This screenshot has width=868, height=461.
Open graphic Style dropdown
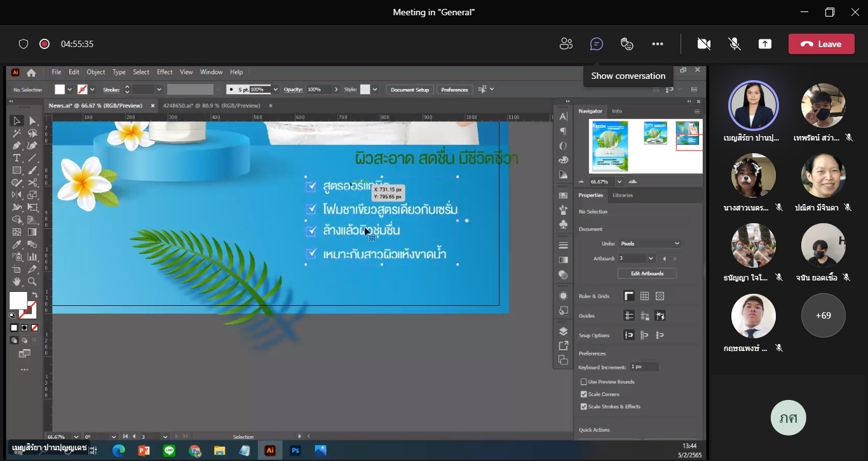click(x=375, y=90)
